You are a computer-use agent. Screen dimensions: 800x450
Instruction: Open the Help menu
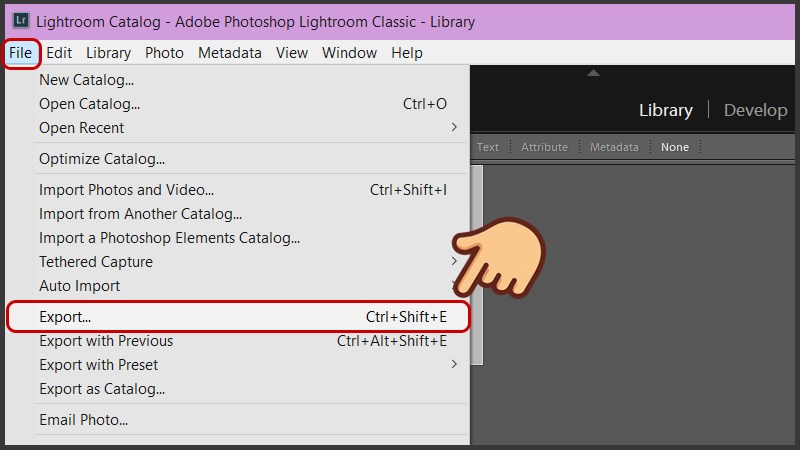[x=407, y=53]
